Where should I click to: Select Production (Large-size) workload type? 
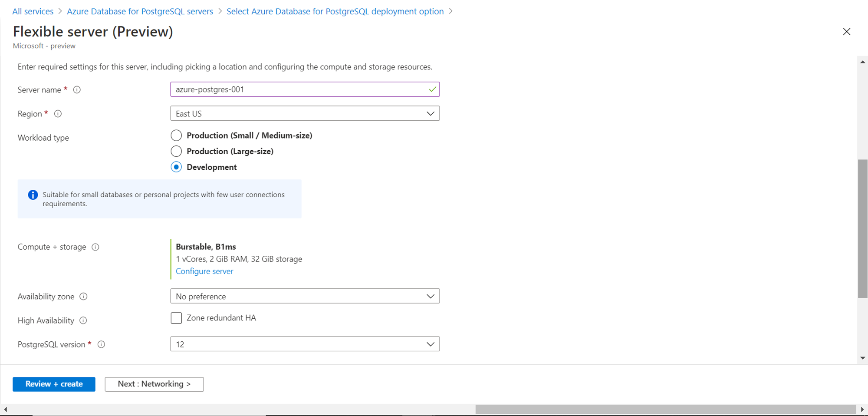click(176, 151)
